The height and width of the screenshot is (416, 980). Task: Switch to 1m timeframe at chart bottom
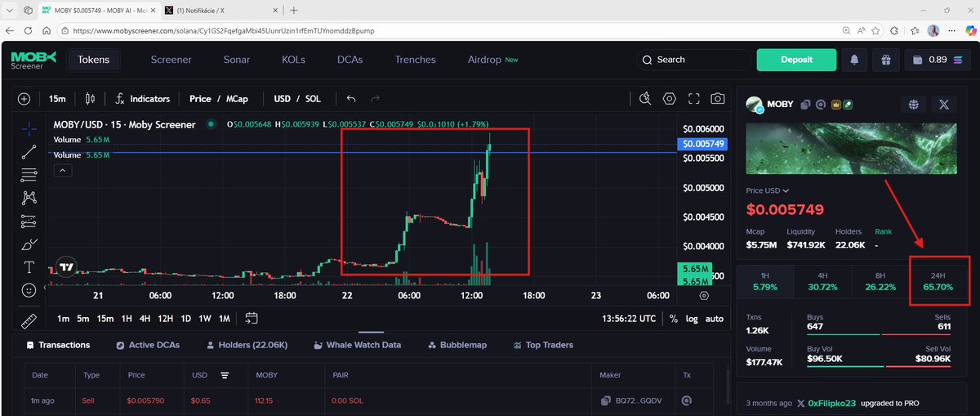point(63,318)
